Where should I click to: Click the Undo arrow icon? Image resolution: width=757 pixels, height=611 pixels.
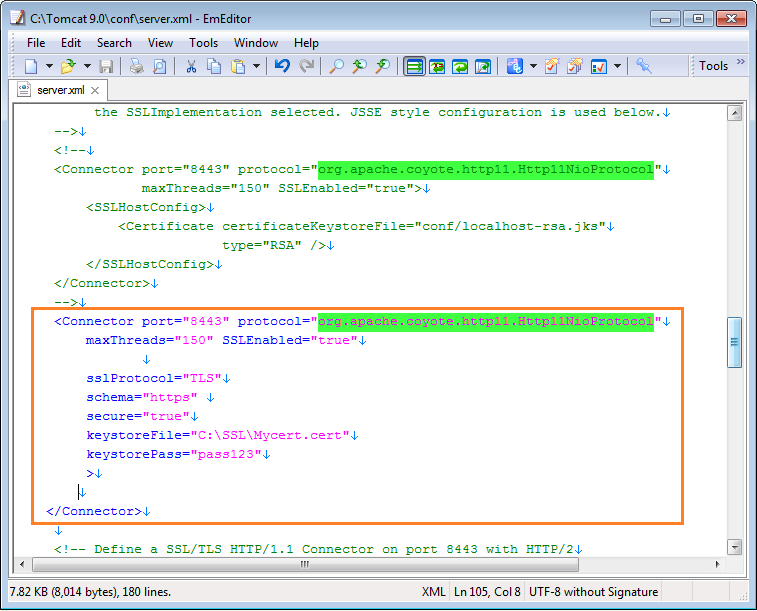pyautogui.click(x=282, y=66)
